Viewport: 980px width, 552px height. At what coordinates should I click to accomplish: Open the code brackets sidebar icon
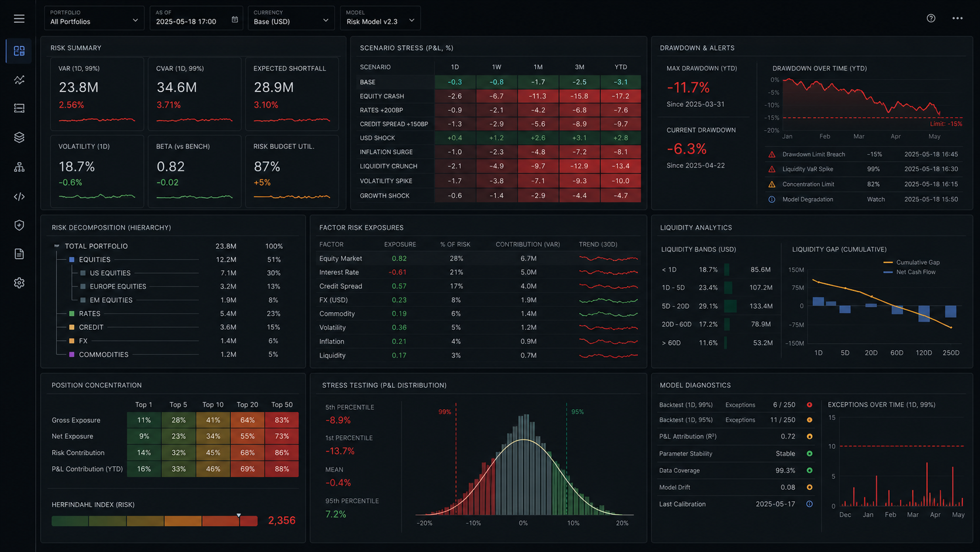[x=19, y=197]
